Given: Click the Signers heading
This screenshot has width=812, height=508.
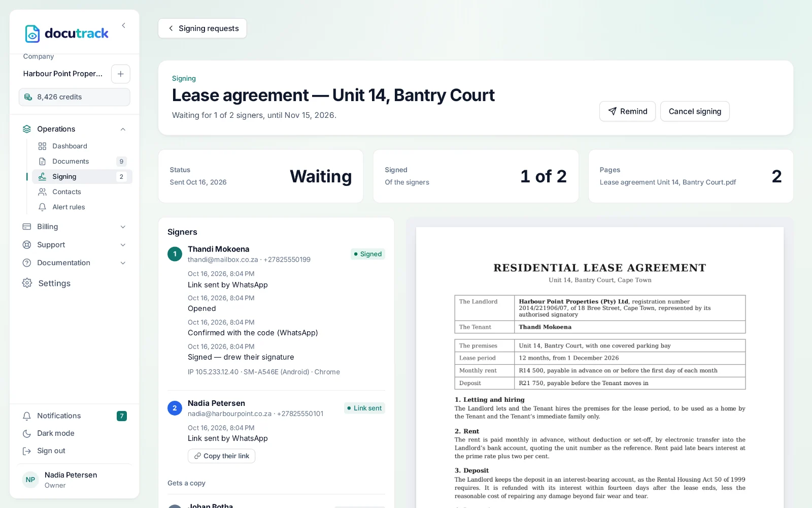Looking at the screenshot, I should (182, 232).
